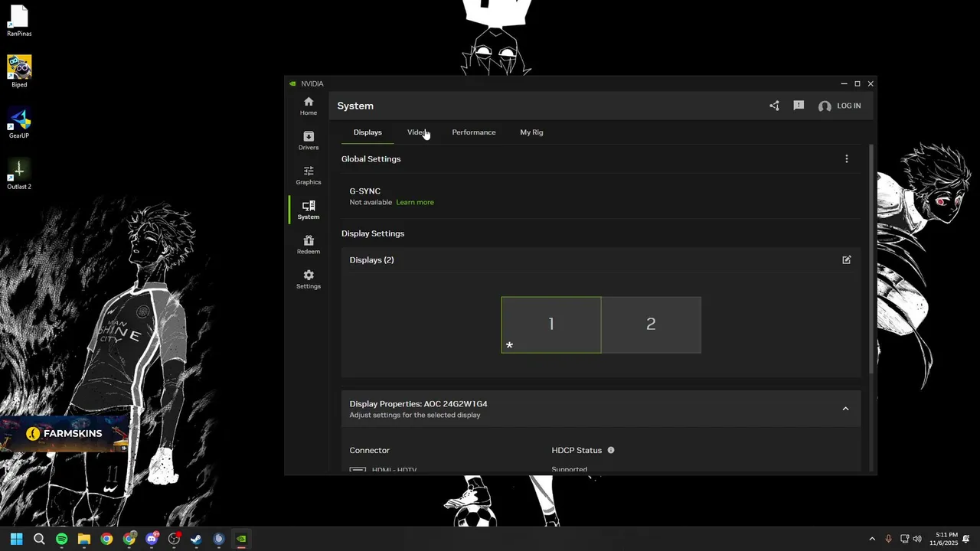The width and height of the screenshot is (980, 551).
Task: Collapse the Display Properties section
Action: tap(845, 409)
